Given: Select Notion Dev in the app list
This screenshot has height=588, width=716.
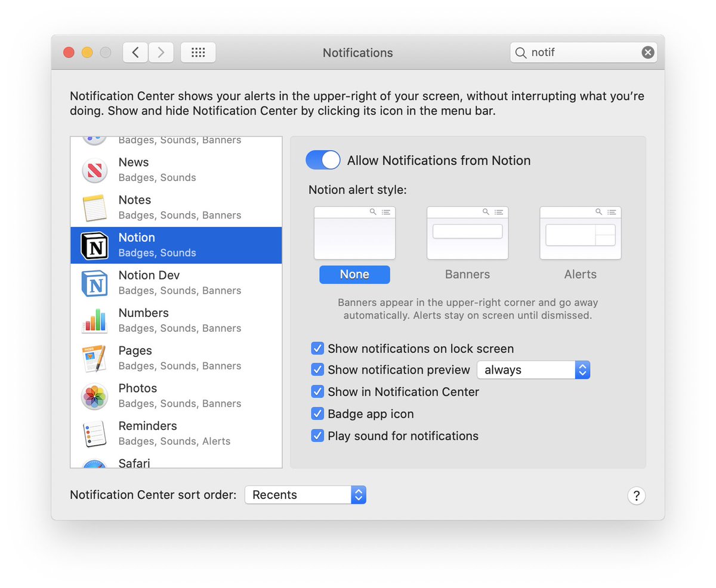Looking at the screenshot, I should click(176, 283).
